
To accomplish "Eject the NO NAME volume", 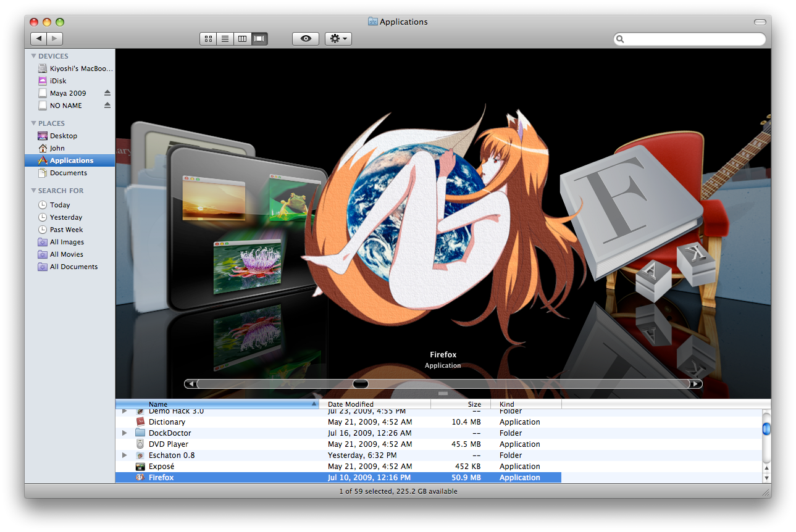I will 107,106.
